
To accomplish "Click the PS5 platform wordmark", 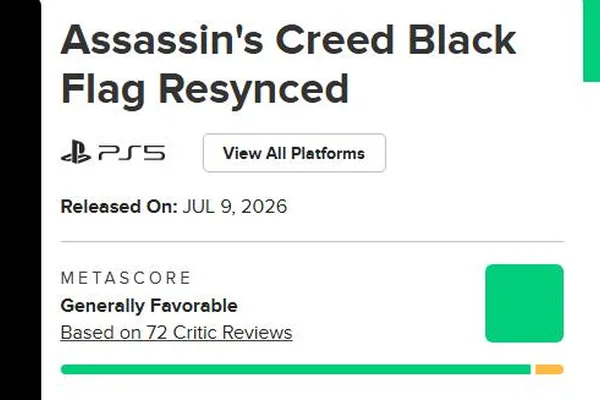I will (132, 152).
